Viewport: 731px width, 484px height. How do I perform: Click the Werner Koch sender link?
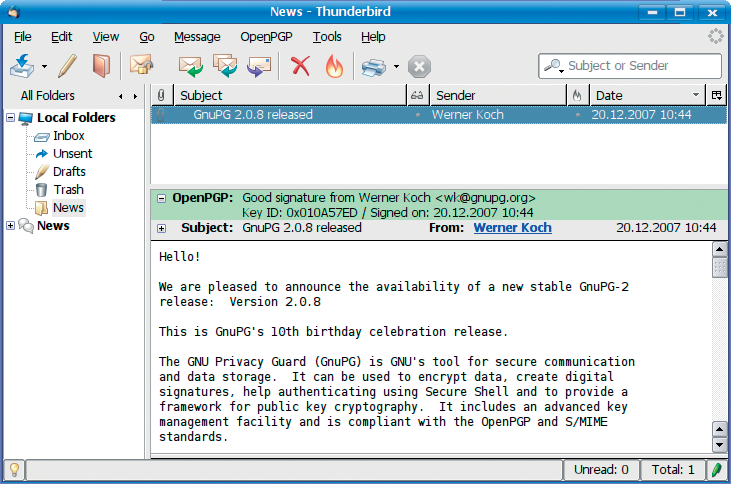[512, 228]
